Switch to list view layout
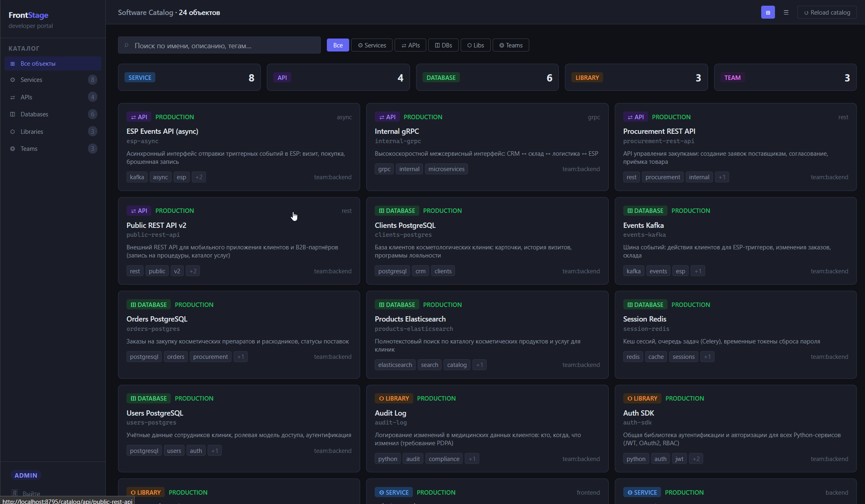This screenshot has height=504, width=865. point(786,13)
